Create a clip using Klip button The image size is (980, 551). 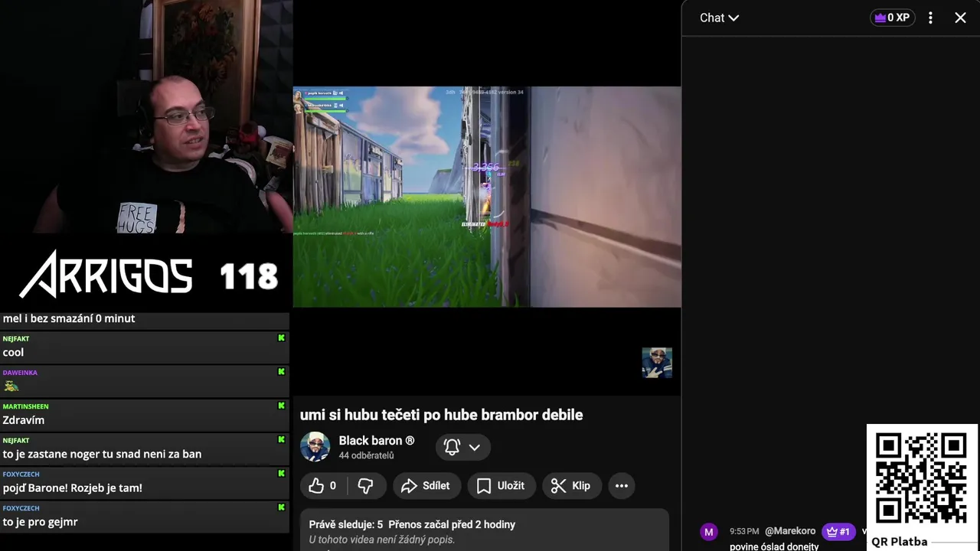pos(571,485)
